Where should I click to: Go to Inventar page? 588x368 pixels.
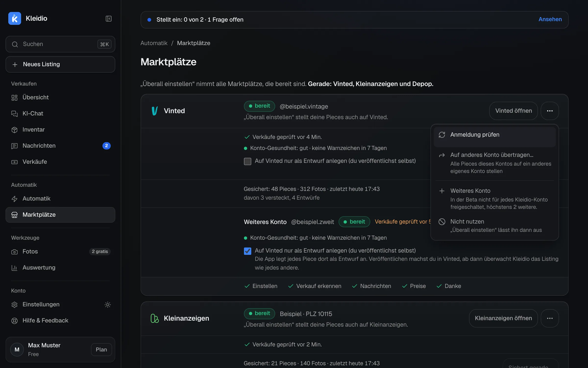[x=60, y=130]
